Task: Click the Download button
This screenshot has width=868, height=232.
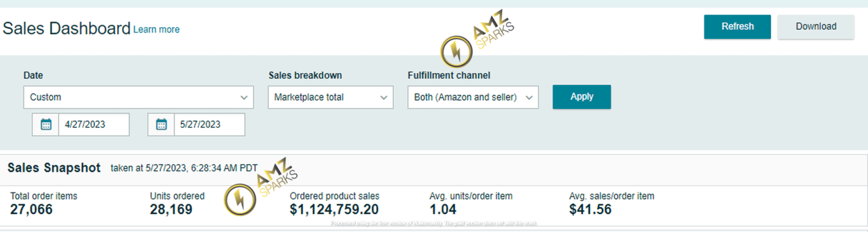Action: coord(815,27)
